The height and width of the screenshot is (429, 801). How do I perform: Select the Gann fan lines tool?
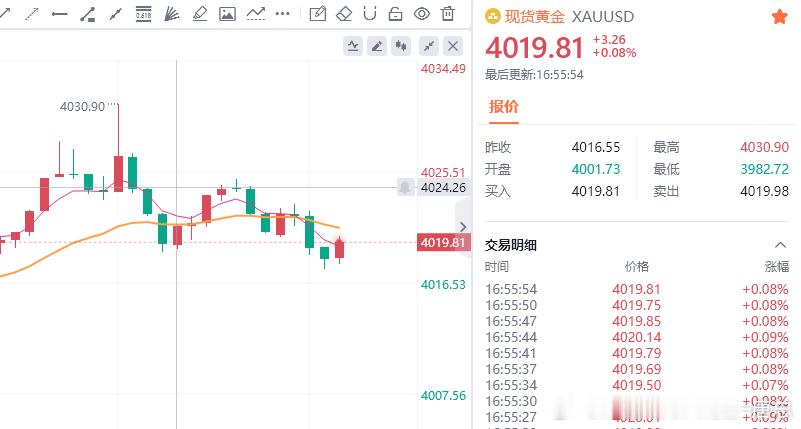[171, 14]
